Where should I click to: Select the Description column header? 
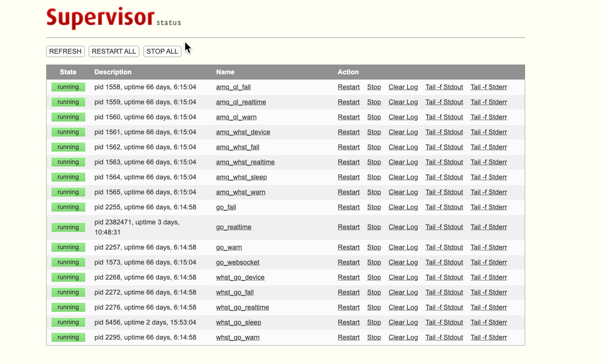[x=113, y=72]
